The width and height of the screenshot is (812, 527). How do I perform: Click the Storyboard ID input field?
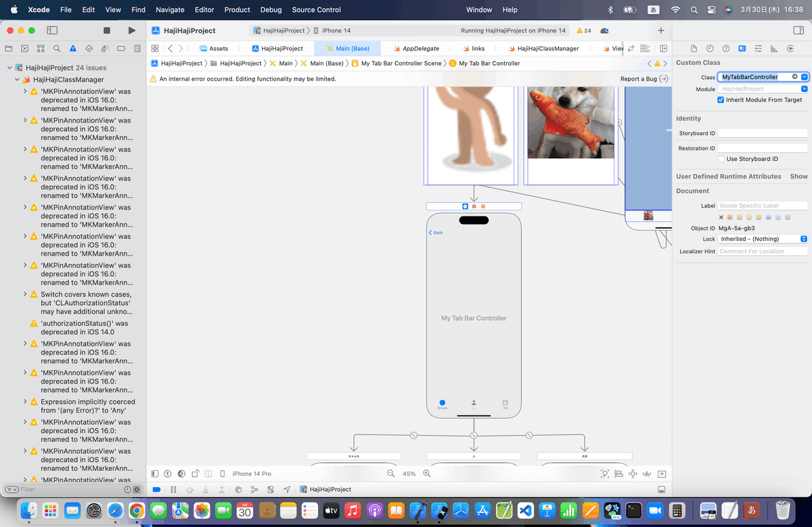pos(763,133)
